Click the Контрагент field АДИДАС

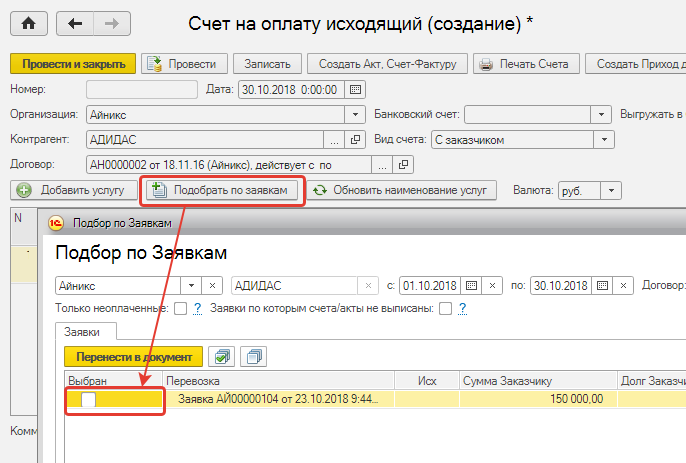[x=205, y=140]
